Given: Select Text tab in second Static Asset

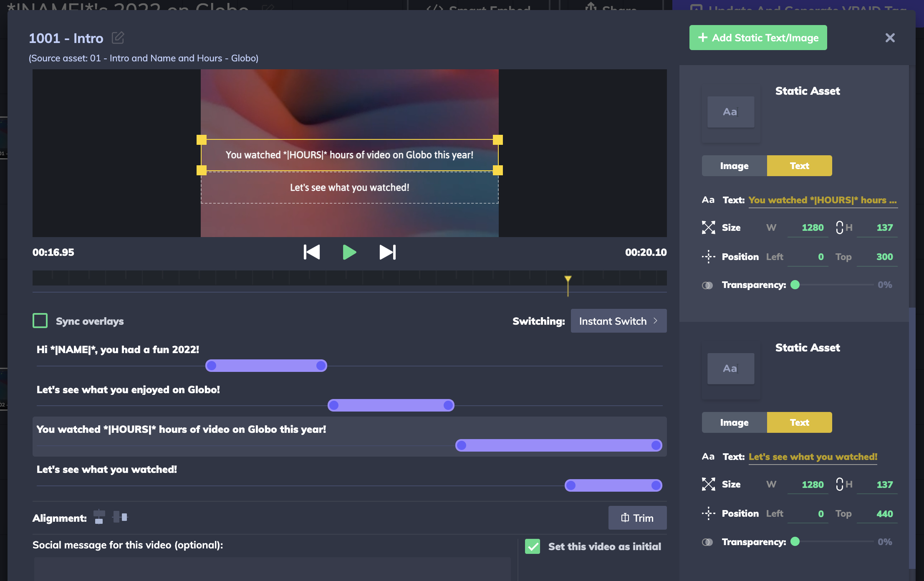Looking at the screenshot, I should 799,422.
